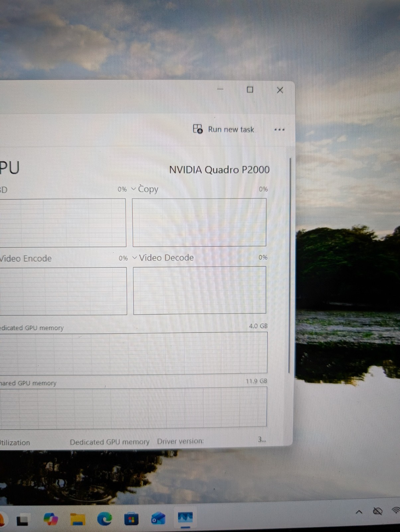400x532 pixels.
Task: Click the Task Manager vertical scrollbar
Action: pyautogui.click(x=289, y=266)
